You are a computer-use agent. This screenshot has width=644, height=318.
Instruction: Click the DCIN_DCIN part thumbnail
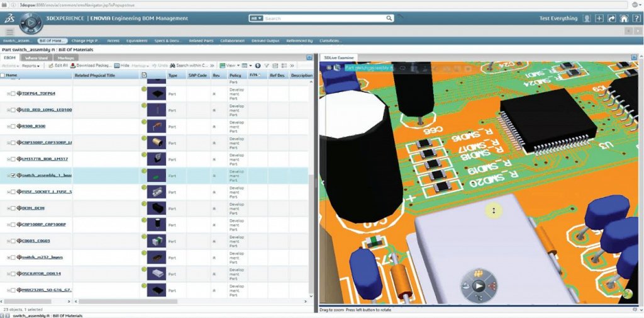(157, 207)
